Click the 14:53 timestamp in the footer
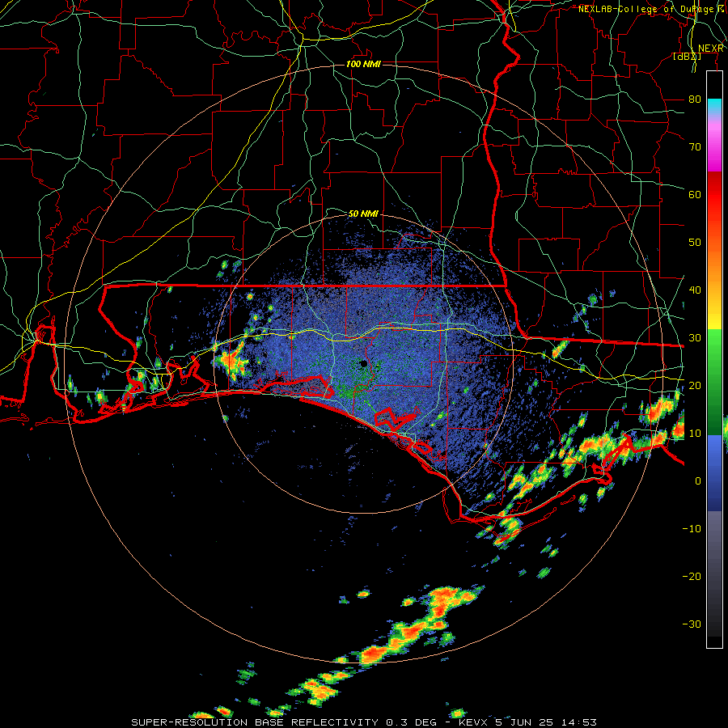The height and width of the screenshot is (728, 728). 578,722
